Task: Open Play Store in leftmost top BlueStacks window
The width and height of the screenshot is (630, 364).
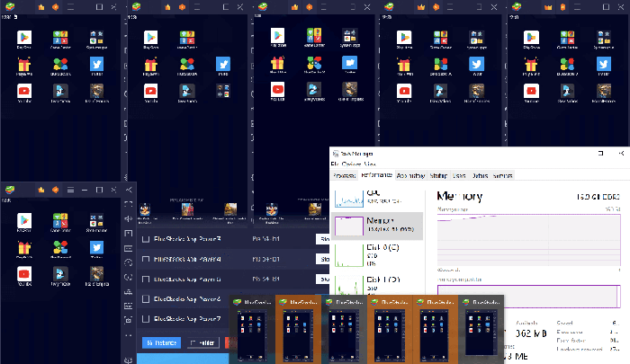Action: coord(24,38)
